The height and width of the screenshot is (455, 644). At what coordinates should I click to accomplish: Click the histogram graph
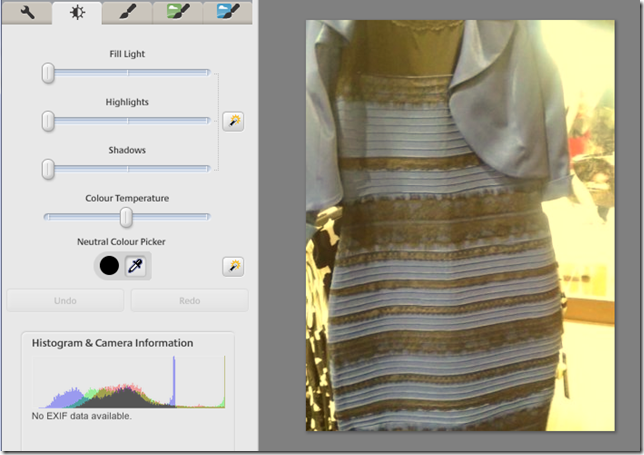[x=130, y=383]
